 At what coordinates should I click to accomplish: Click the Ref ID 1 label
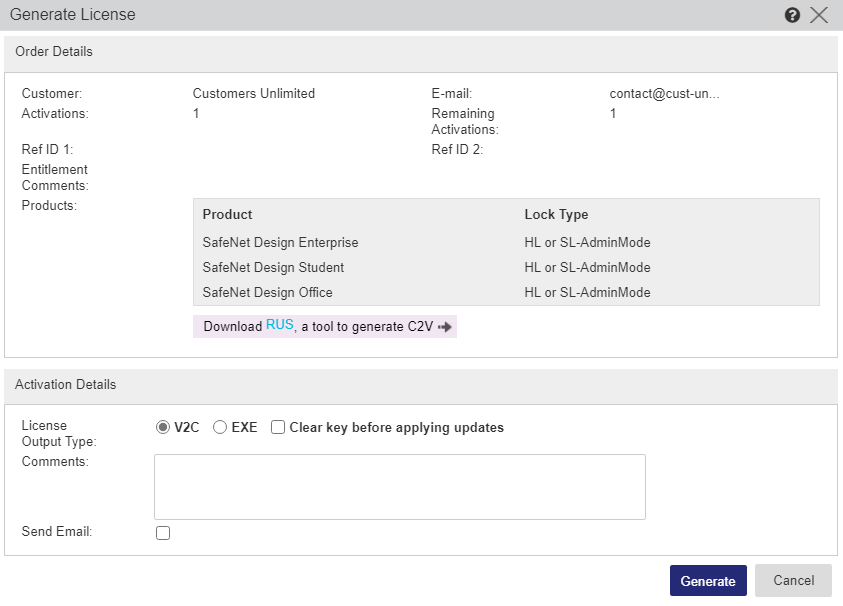point(47,149)
